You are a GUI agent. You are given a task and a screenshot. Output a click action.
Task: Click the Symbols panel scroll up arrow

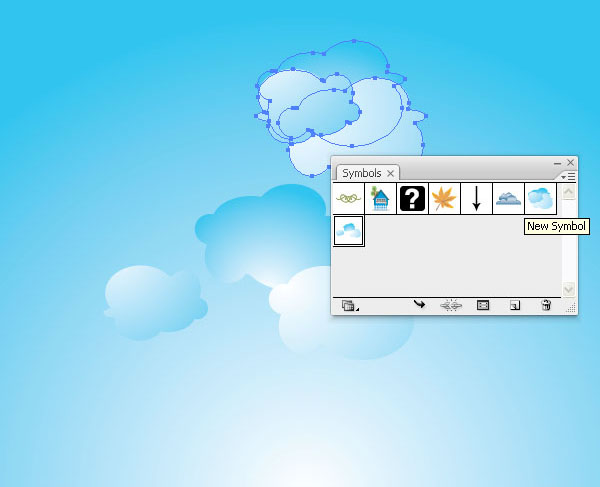point(568,192)
